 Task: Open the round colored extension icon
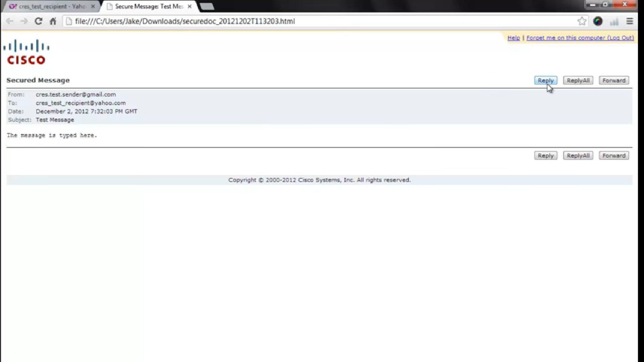(598, 21)
